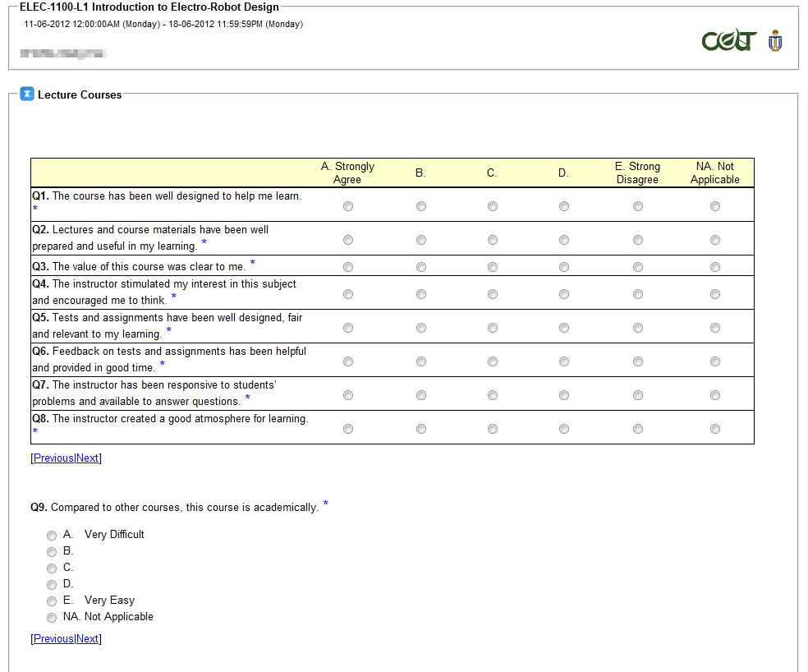Click the Previous link below Q9

tap(53, 639)
